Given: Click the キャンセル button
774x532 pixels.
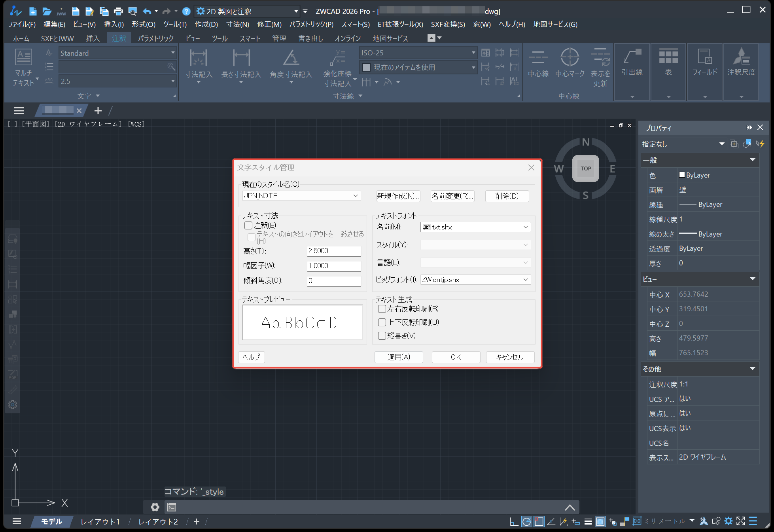Looking at the screenshot, I should 510,357.
